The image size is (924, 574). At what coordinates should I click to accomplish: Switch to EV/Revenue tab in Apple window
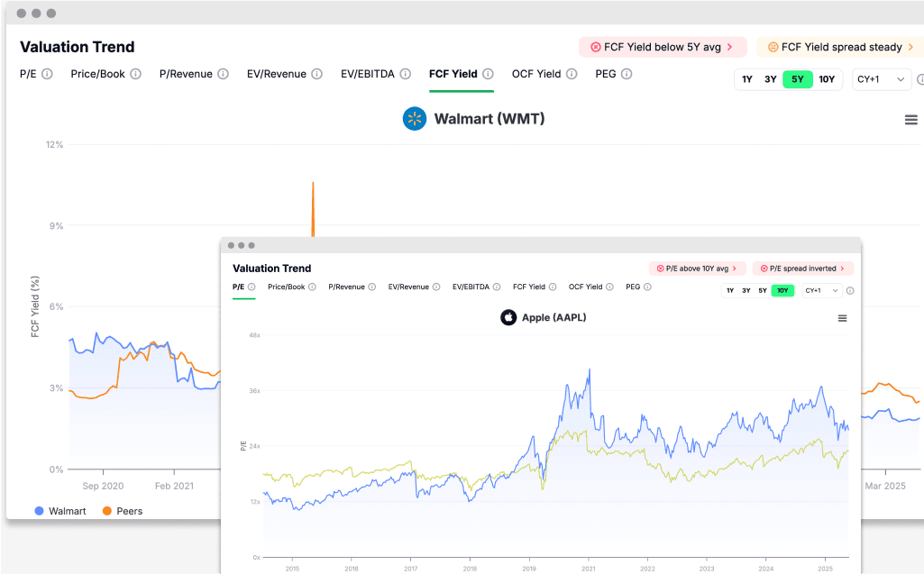click(x=408, y=287)
